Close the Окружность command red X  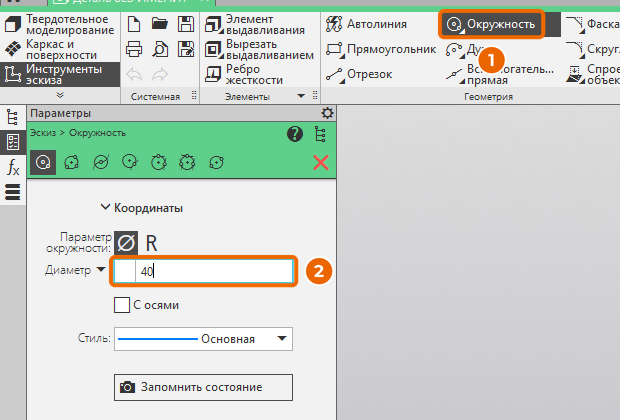click(321, 163)
